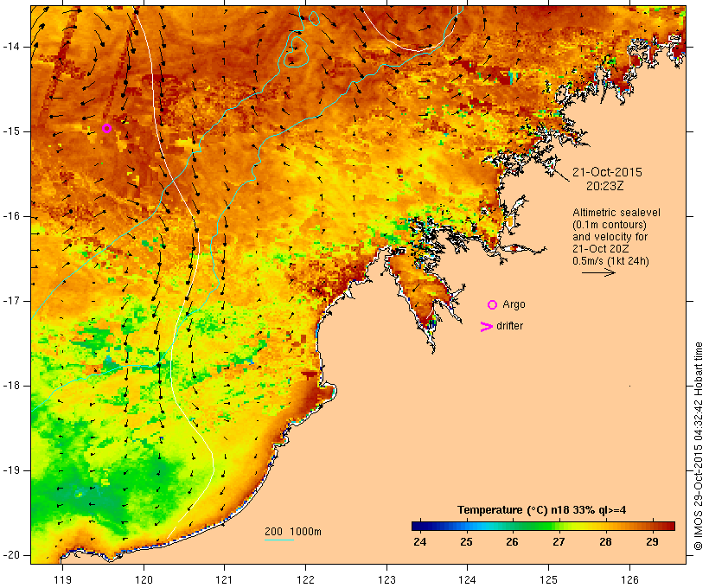Viewport: 709px width, 588px height.
Task: Click the '200 1000m' depth contour label
Action: pyautogui.click(x=293, y=532)
